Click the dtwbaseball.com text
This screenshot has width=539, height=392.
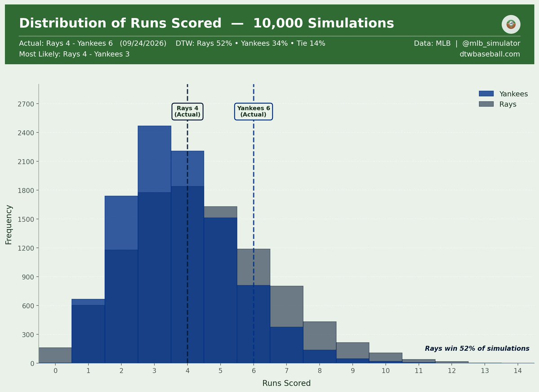click(490, 54)
